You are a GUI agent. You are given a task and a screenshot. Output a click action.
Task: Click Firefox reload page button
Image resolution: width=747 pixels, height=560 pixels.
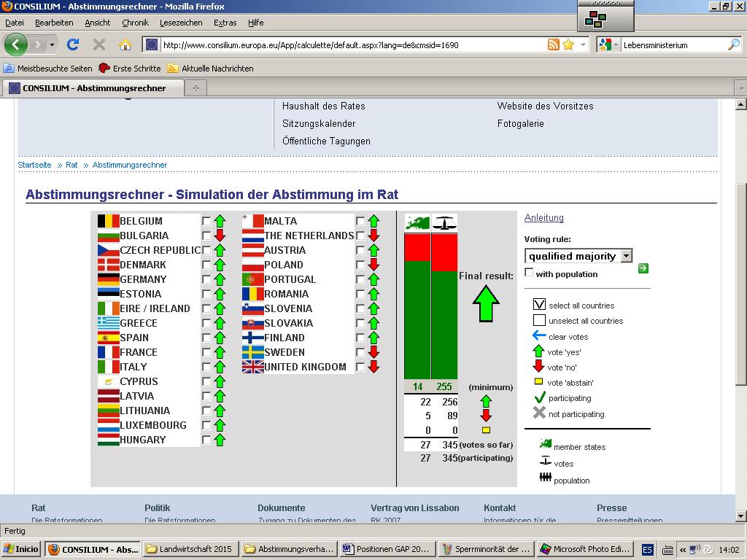pyautogui.click(x=73, y=44)
